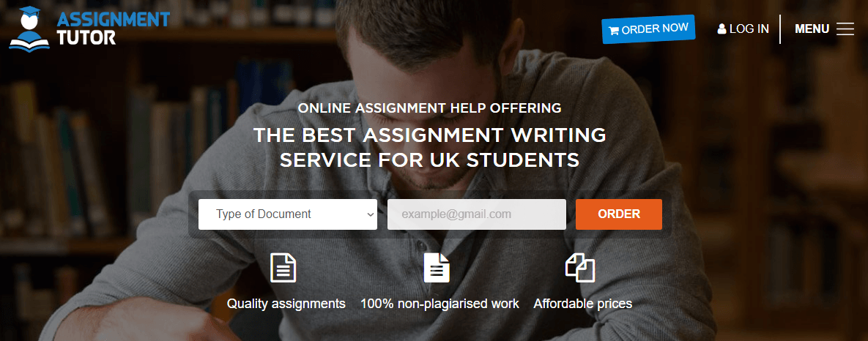Click the Online Assignment Help Offering subtitle
868x341 pixels.
coord(429,108)
